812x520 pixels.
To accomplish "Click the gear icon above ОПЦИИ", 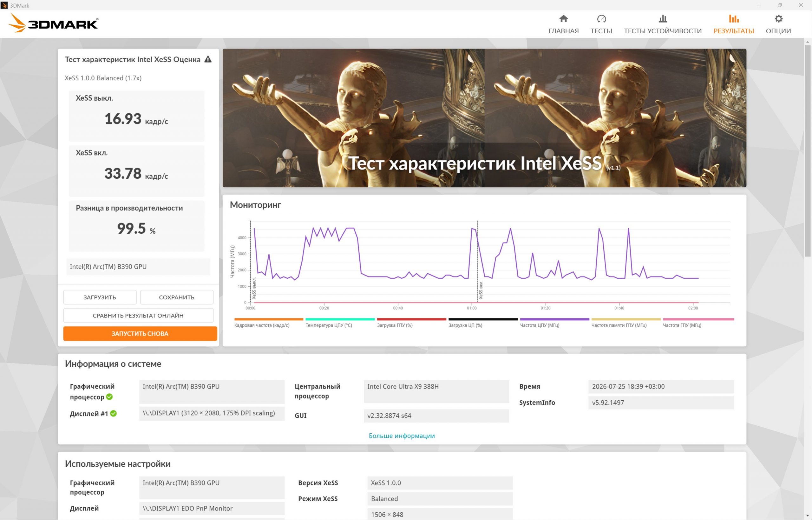I will [x=778, y=18].
